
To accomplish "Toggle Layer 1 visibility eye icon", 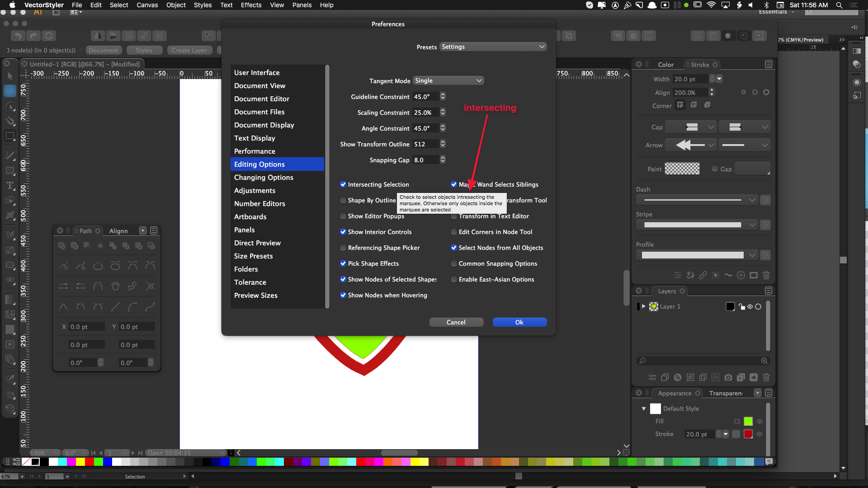I will point(750,307).
